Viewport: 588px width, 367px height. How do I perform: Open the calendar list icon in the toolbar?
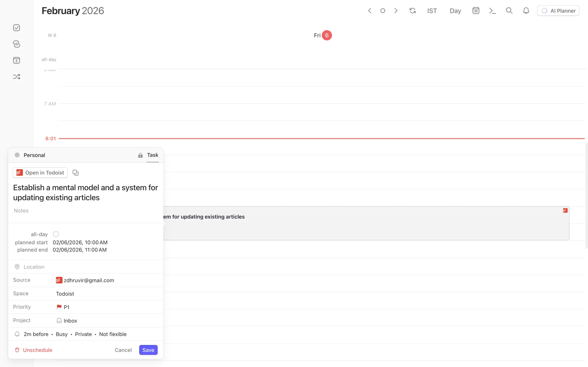[x=475, y=11]
